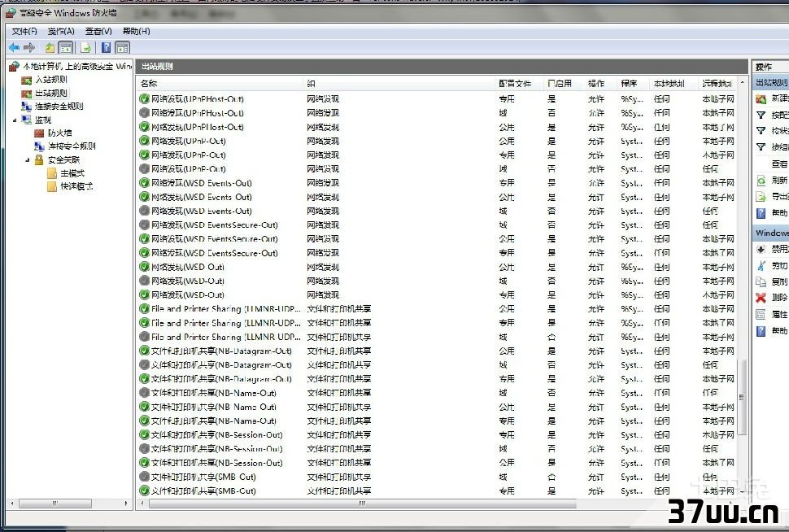This screenshot has width=789, height=532.
Task: Click the 按配置文件筛选 funnel icon
Action: point(761,116)
